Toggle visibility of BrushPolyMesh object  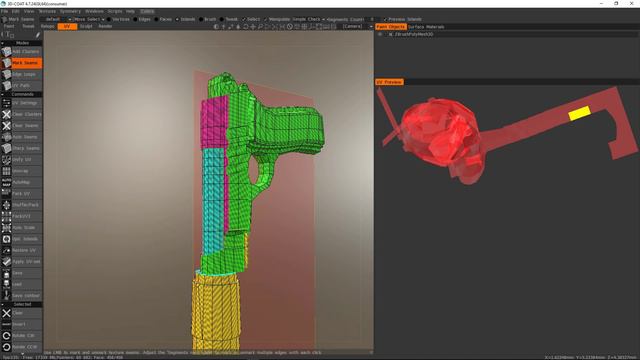(x=380, y=34)
